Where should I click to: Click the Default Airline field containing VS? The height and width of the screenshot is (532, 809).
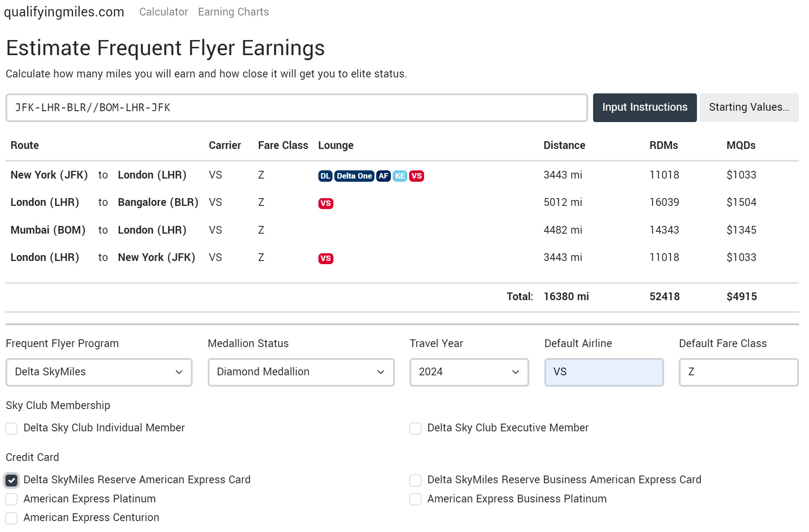click(x=604, y=372)
